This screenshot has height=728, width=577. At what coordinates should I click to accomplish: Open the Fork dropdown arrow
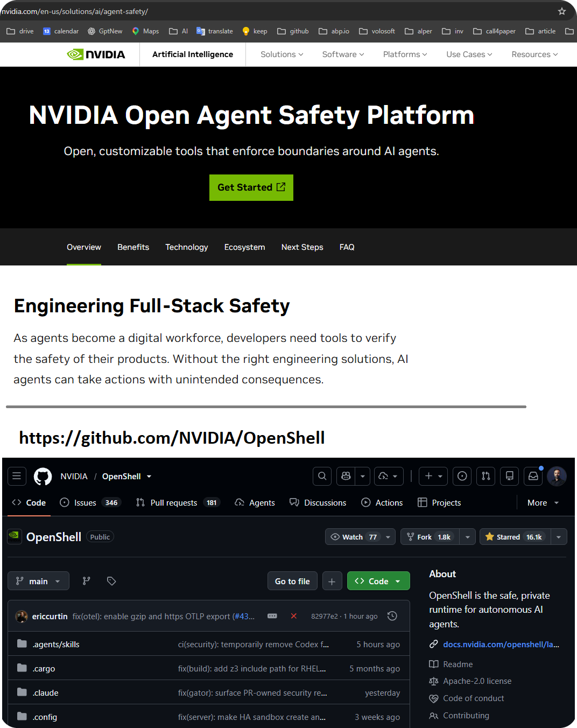pyautogui.click(x=467, y=537)
